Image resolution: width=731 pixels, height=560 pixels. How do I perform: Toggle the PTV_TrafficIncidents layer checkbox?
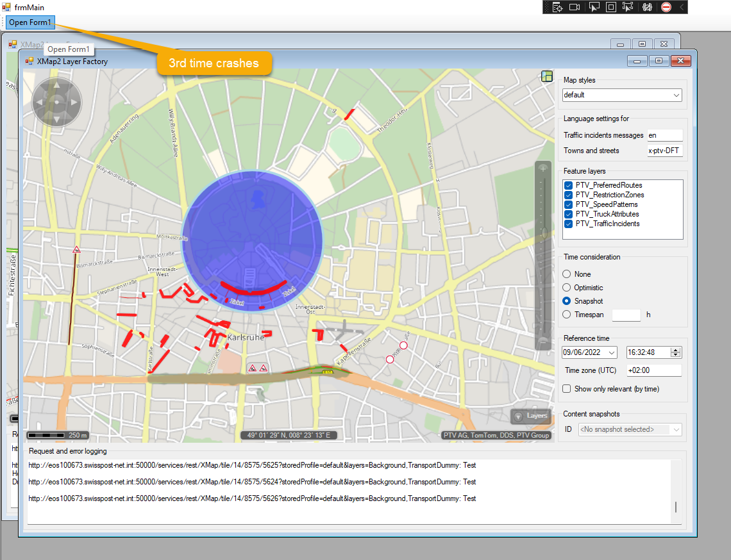pos(568,224)
